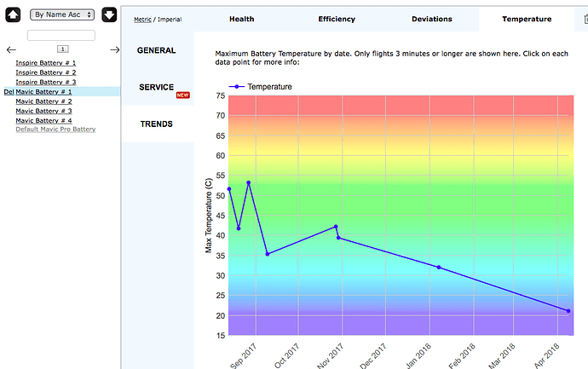Click the download arrow icon
The width and height of the screenshot is (588, 369).
click(x=109, y=15)
